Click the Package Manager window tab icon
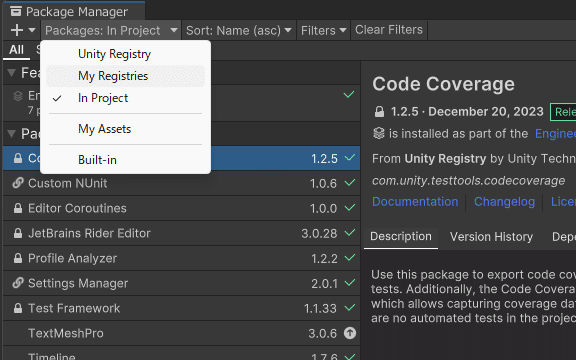Viewport: 576px width, 360px height. coord(16,11)
